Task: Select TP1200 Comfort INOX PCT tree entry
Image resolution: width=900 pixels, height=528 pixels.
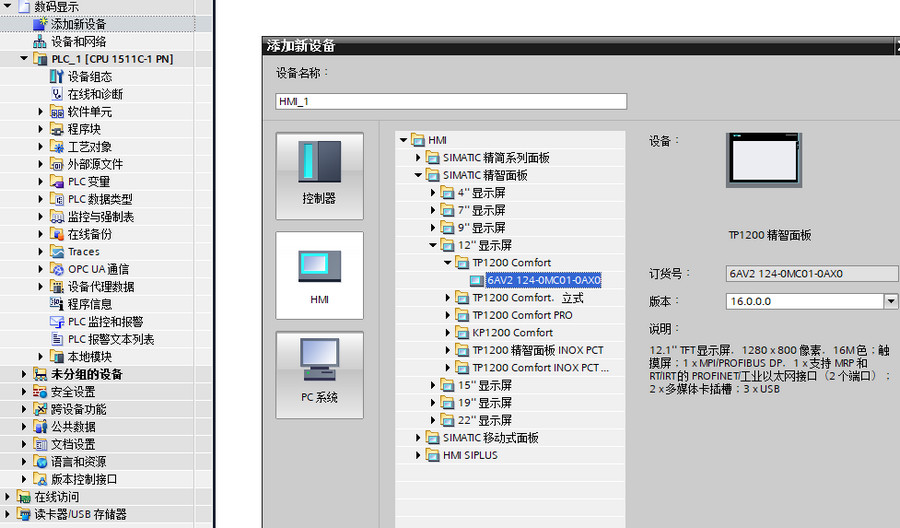Action: click(x=540, y=367)
